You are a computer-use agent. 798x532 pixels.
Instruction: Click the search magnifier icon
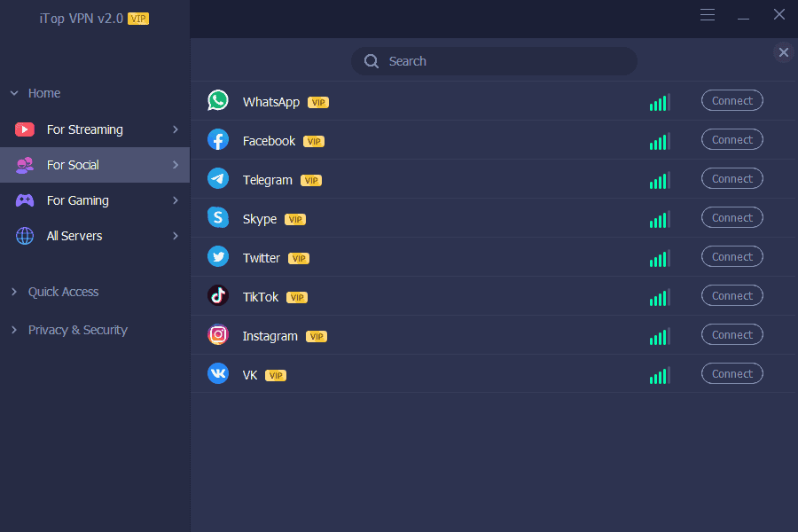tap(372, 61)
